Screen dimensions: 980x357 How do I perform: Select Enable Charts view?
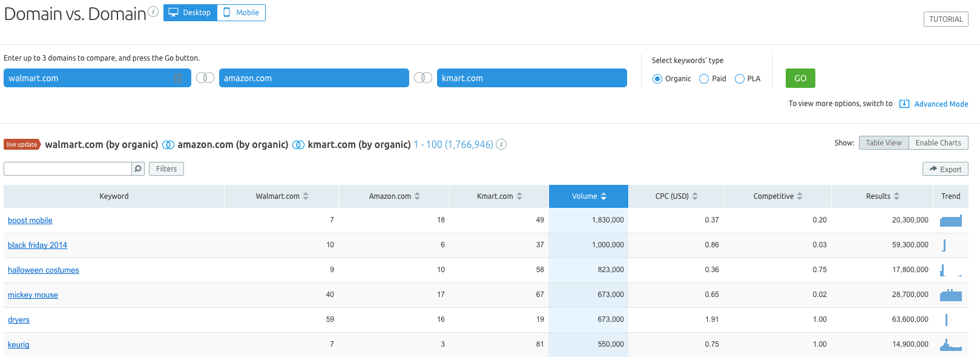(938, 143)
